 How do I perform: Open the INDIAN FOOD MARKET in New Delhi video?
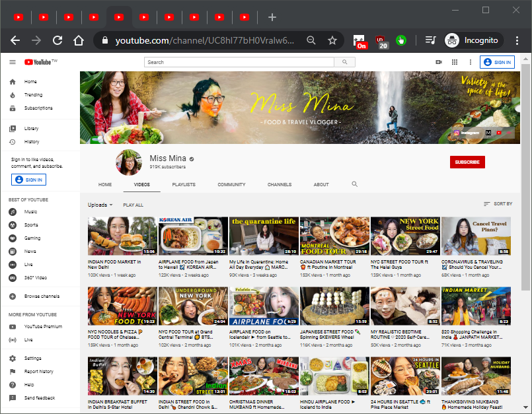click(x=122, y=236)
